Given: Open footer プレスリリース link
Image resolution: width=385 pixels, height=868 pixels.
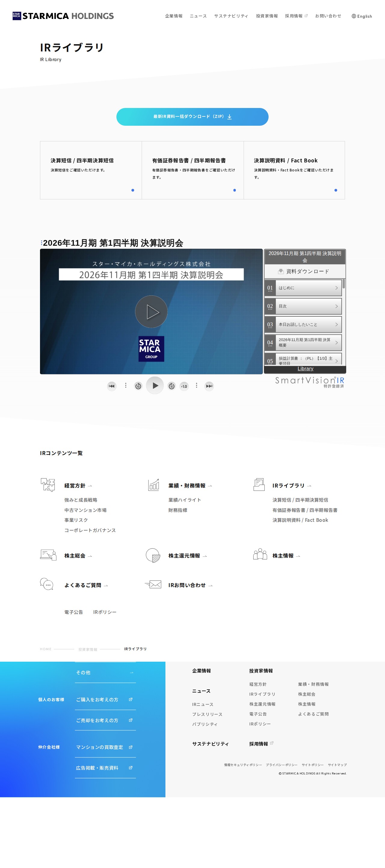Looking at the screenshot, I should (x=207, y=714).
